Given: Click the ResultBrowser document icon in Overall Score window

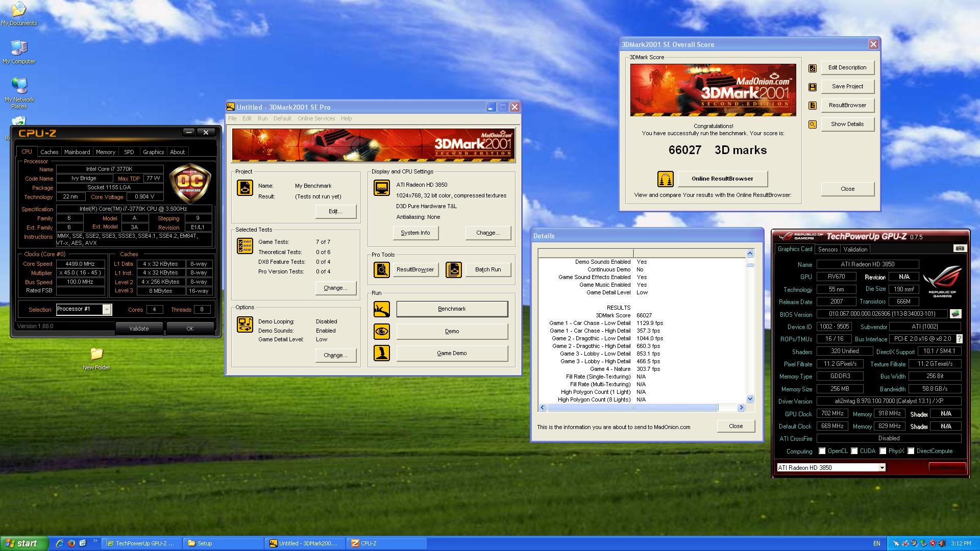Looking at the screenshot, I should tap(812, 106).
